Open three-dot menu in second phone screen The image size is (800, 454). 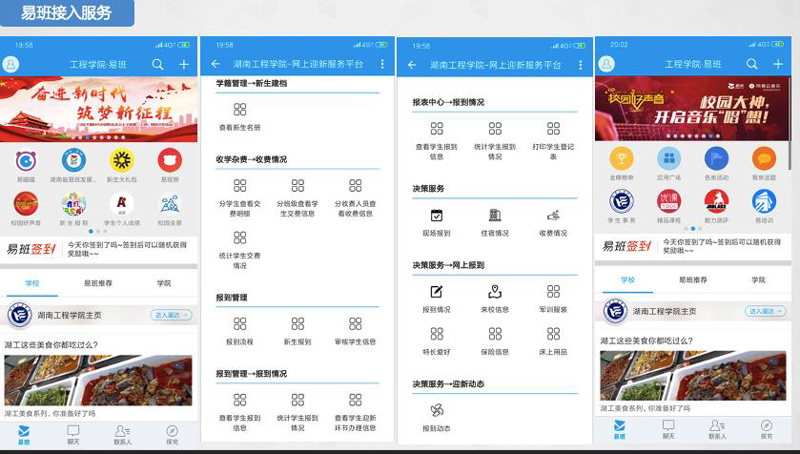[x=382, y=64]
